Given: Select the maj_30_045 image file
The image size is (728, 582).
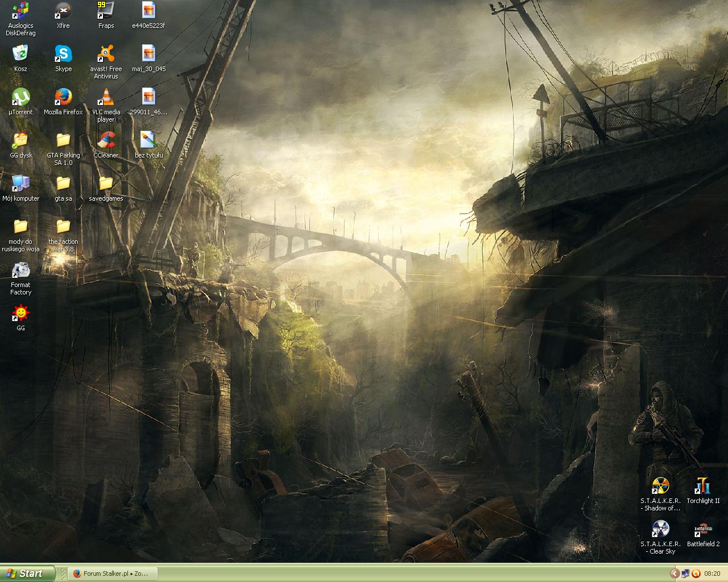Looking at the screenshot, I should [x=148, y=59].
